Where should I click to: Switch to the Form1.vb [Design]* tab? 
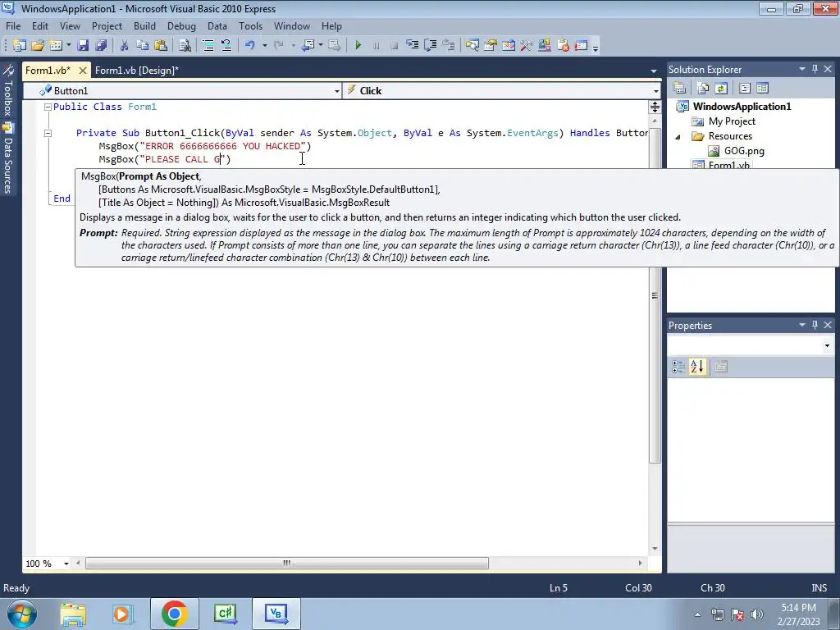point(137,71)
